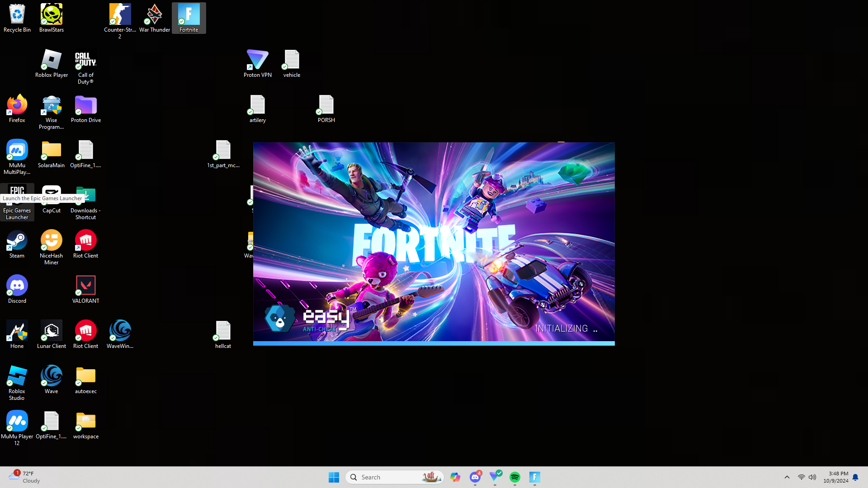Viewport: 868px width, 488px height.
Task: Open Spotify from the taskbar
Action: [x=514, y=477]
